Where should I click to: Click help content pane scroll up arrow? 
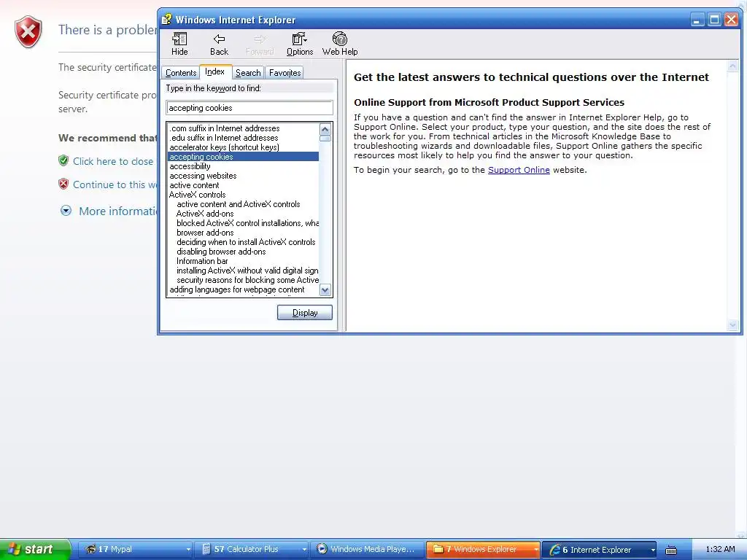click(732, 66)
